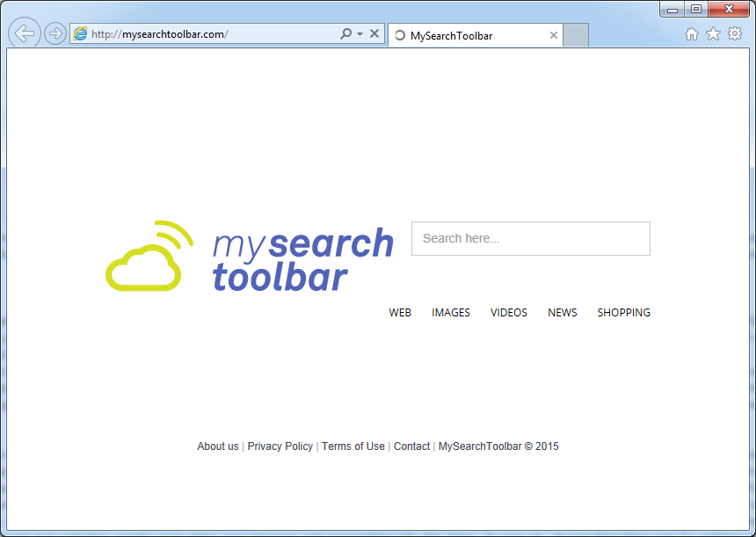Click the mysearch toolbar logo text
Screen dimensions: 756x537
302,259
